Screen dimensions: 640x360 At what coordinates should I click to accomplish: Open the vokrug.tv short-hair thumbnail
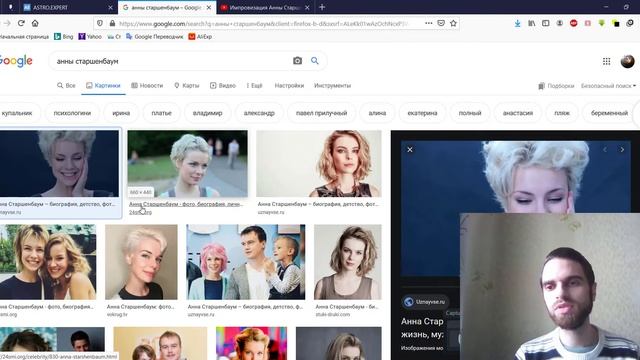point(141,262)
